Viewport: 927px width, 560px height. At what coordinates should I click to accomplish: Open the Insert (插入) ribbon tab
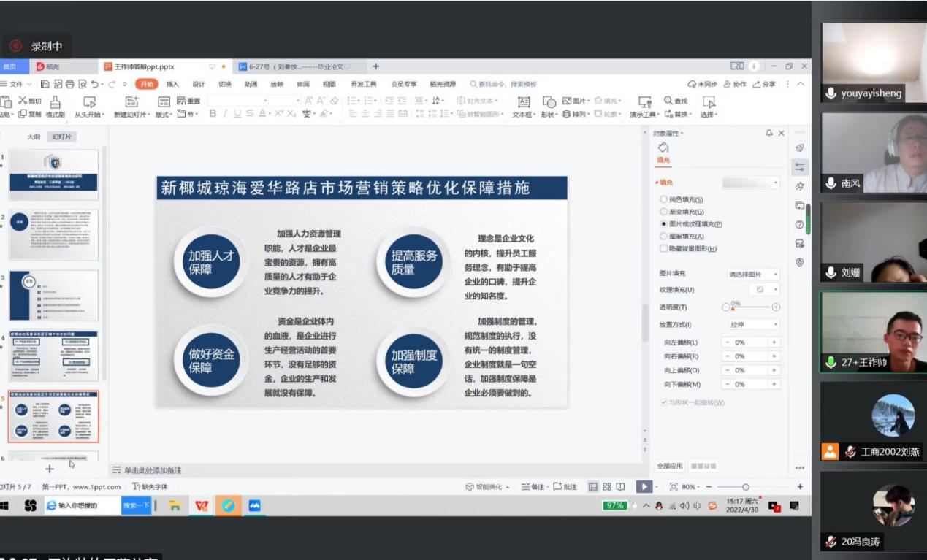172,84
